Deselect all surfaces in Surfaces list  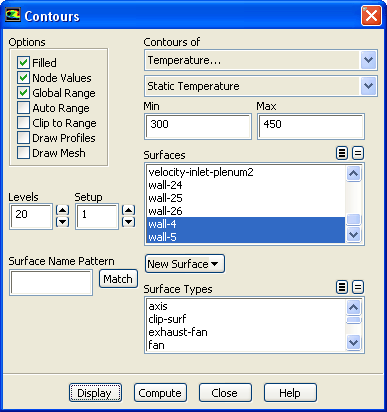358,153
